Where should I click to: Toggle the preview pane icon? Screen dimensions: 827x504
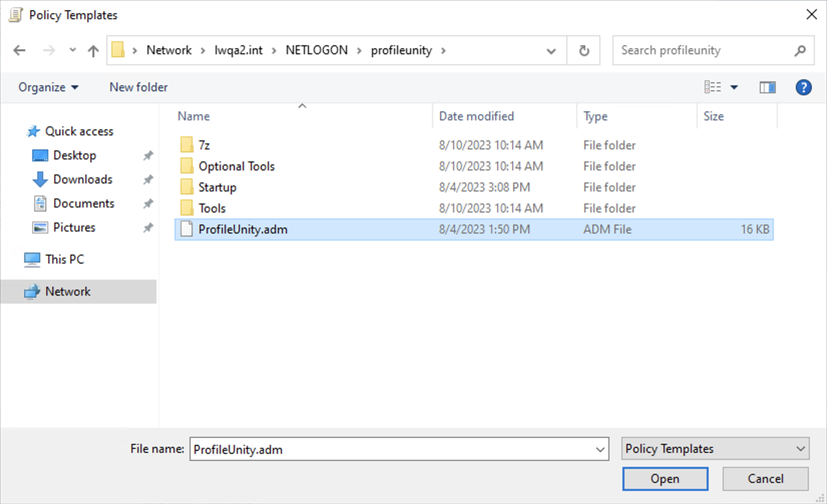click(x=767, y=87)
